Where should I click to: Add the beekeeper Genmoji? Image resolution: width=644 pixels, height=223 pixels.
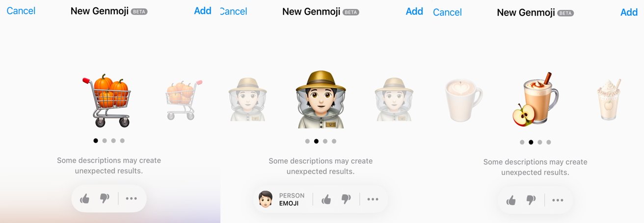(x=414, y=11)
